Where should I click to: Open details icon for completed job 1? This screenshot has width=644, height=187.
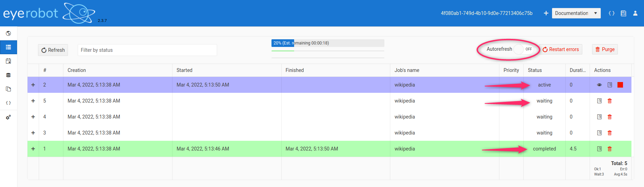point(599,149)
